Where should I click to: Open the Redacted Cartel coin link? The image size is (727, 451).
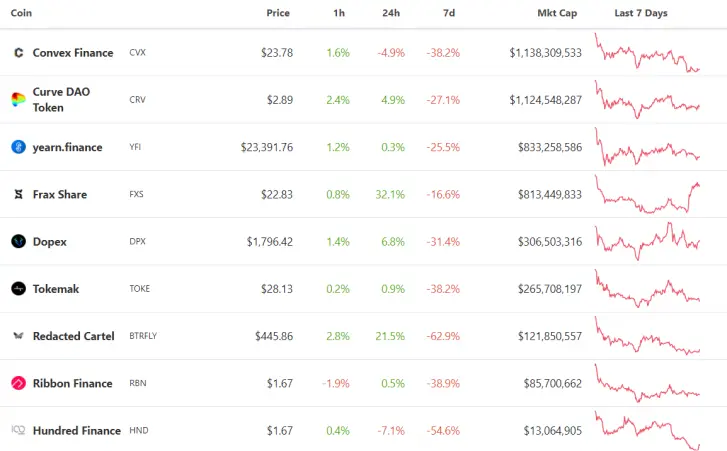(73, 336)
